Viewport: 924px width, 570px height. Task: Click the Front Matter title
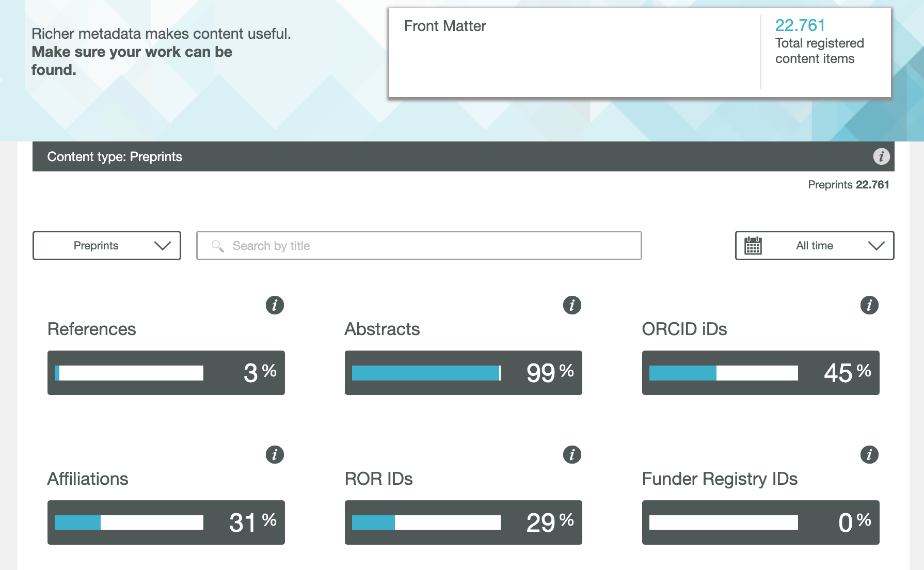click(x=445, y=26)
